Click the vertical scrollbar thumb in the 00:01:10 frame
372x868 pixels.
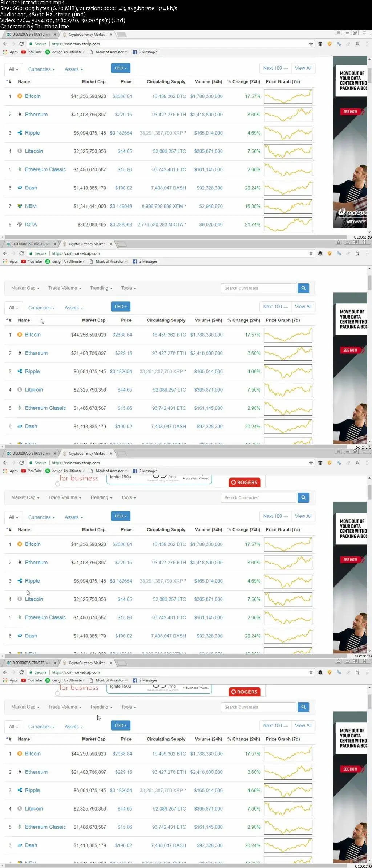click(369, 283)
